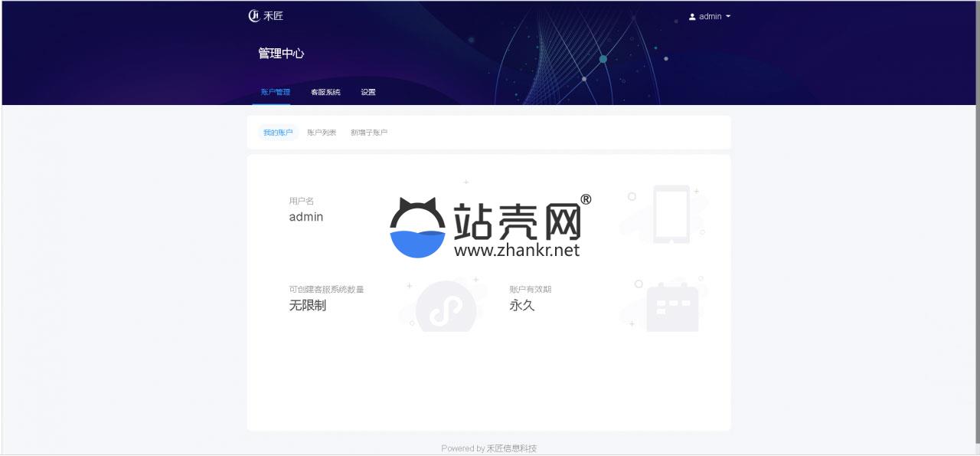Click the 禾匠 logo icon
This screenshot has width=980, height=456.
coord(254,15)
